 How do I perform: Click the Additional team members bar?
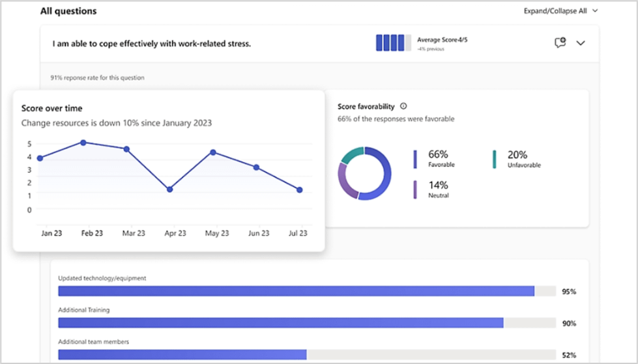(x=182, y=354)
